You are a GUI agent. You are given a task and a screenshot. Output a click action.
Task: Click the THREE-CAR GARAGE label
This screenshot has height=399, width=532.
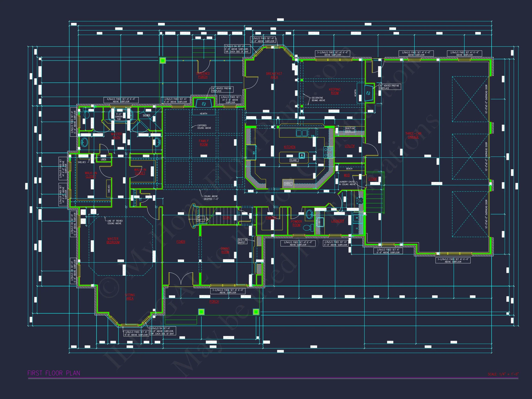pyautogui.click(x=413, y=135)
